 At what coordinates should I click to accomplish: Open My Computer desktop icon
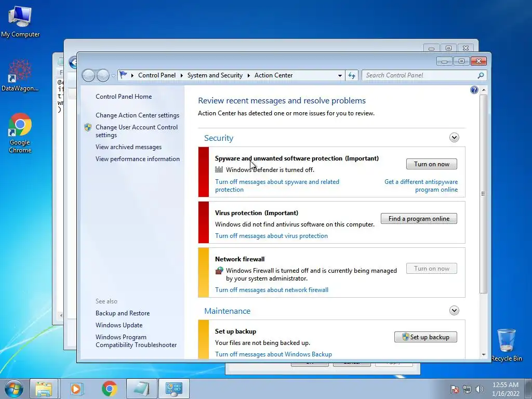(x=20, y=22)
